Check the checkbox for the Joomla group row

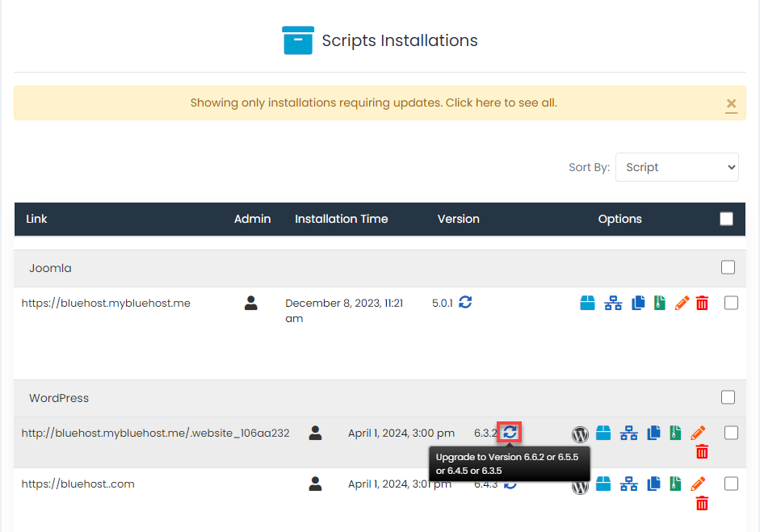click(728, 267)
